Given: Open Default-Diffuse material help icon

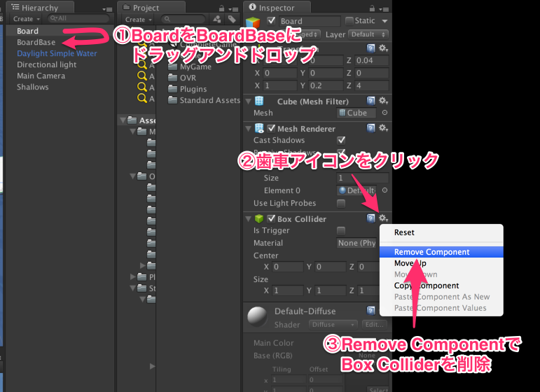Looking at the screenshot, I should tap(371, 311).
